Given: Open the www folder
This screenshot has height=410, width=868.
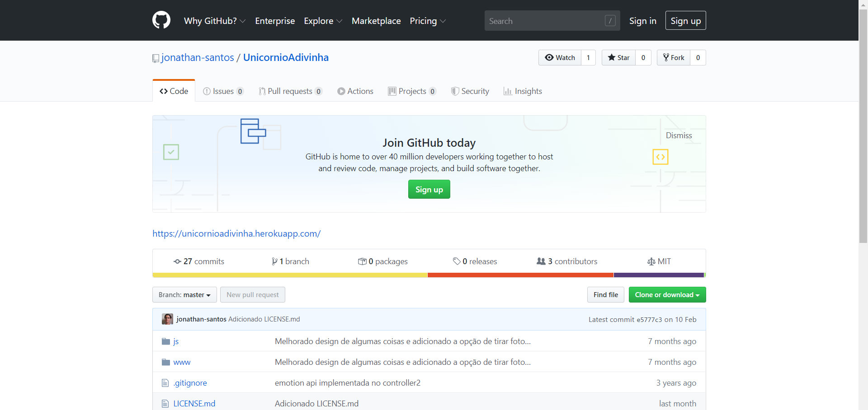Looking at the screenshot, I should tap(182, 362).
